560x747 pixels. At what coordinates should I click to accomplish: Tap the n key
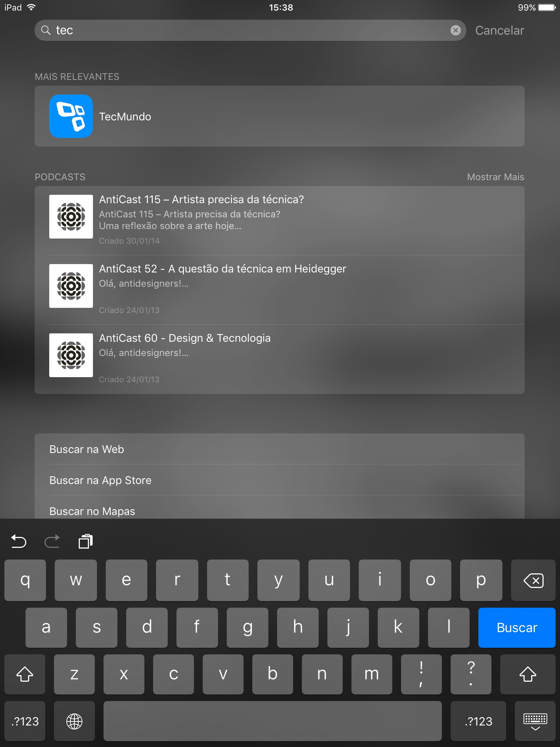(322, 674)
